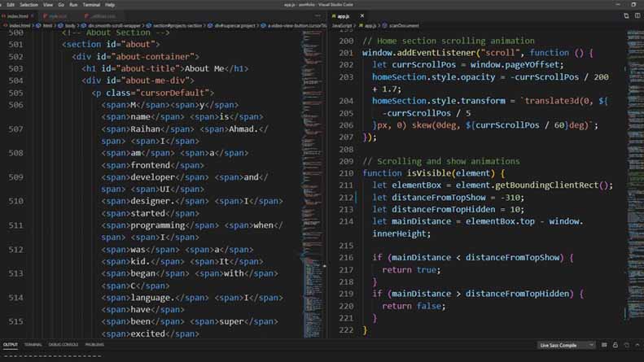Open the Go menu

[x=61, y=5]
